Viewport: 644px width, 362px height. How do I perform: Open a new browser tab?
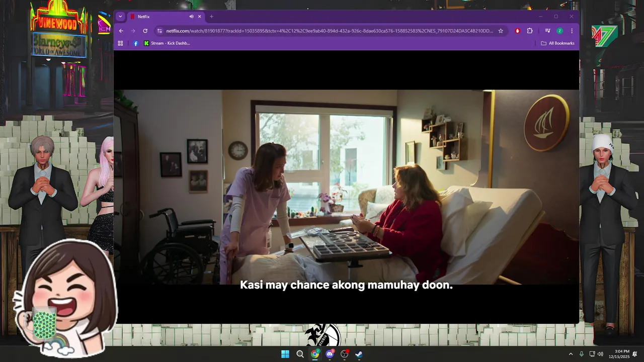click(211, 17)
